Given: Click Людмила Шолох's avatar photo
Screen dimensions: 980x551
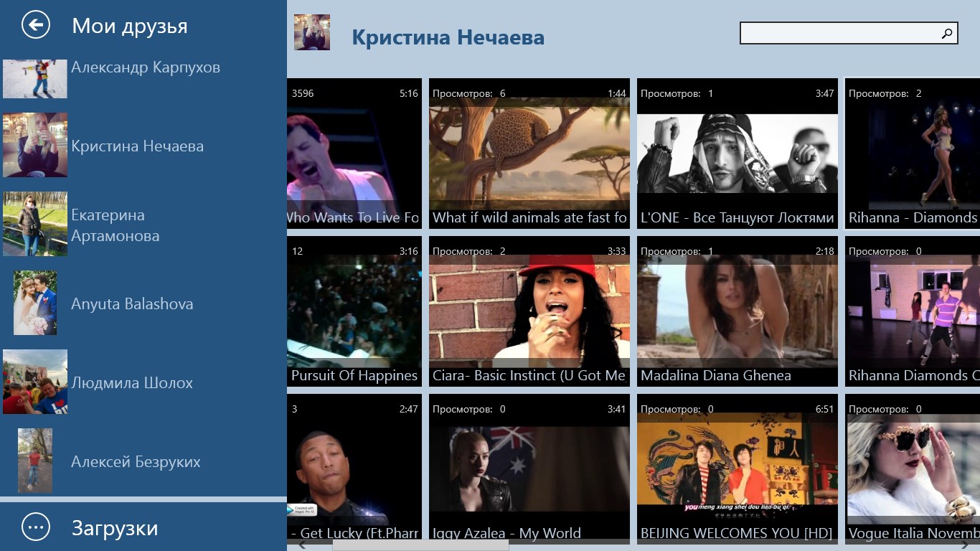Looking at the screenshot, I should click(35, 382).
